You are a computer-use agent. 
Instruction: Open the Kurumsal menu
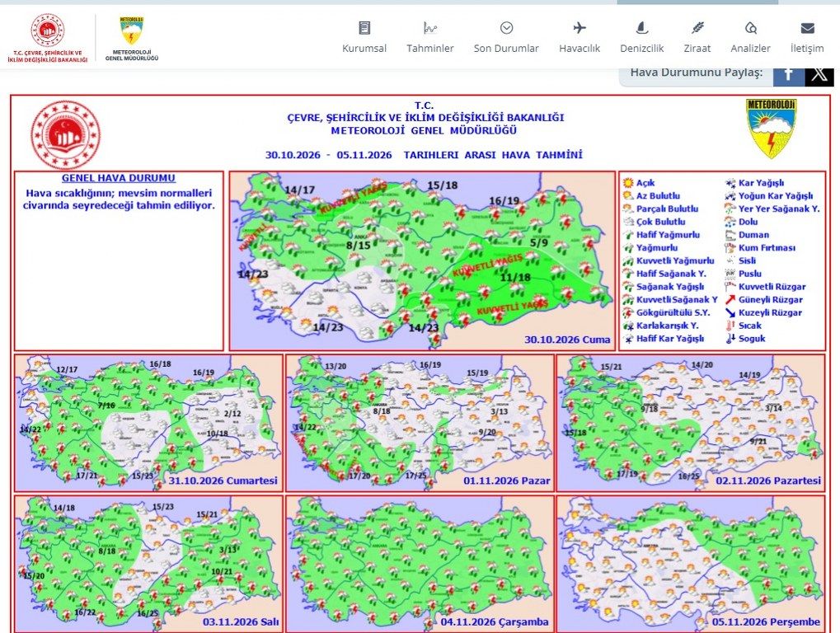pos(364,36)
